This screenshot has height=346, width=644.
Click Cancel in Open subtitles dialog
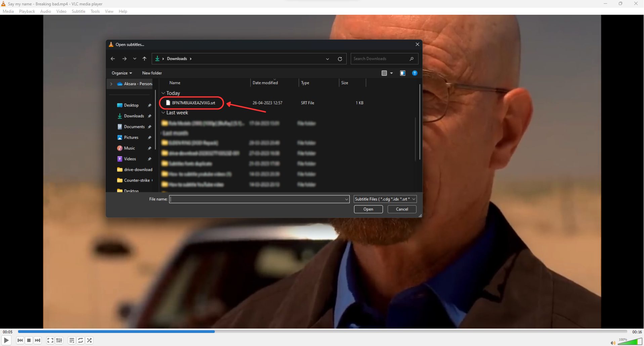pos(402,209)
